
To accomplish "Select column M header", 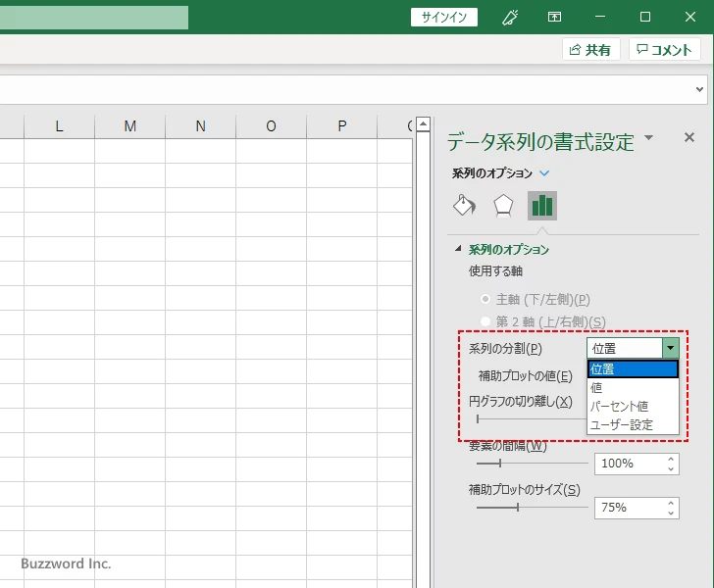I will pos(129,126).
